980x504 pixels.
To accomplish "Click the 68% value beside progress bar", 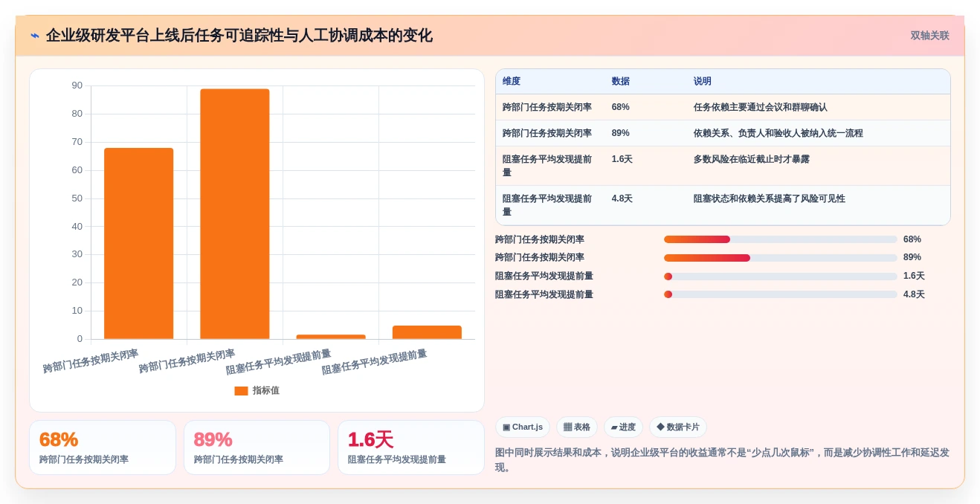I will [912, 239].
